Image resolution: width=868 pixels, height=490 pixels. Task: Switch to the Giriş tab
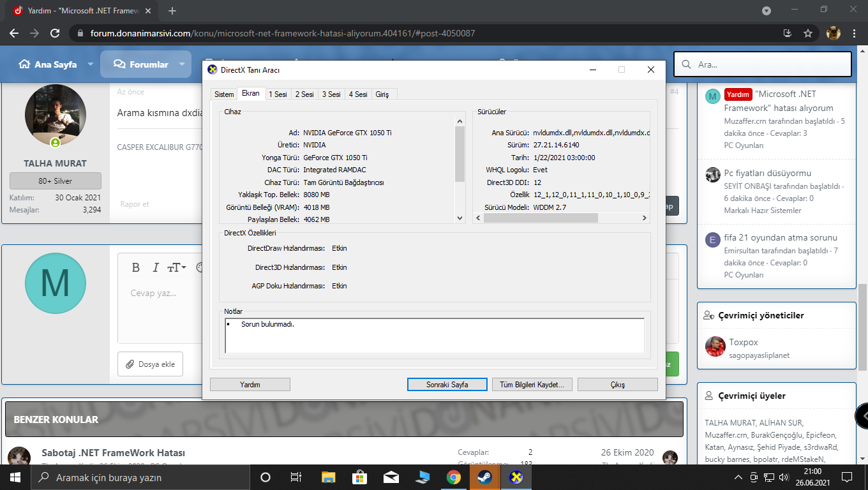click(382, 94)
